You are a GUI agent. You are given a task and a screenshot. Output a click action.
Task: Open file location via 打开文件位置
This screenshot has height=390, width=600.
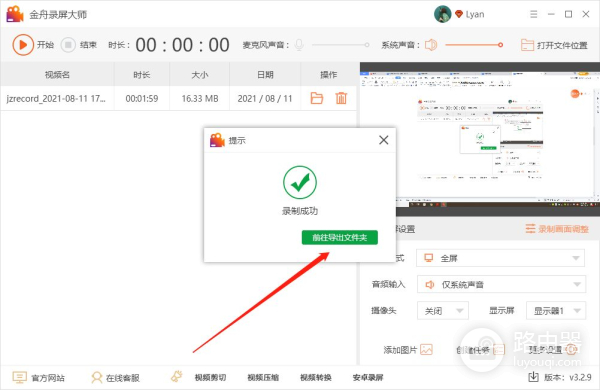[x=554, y=45]
